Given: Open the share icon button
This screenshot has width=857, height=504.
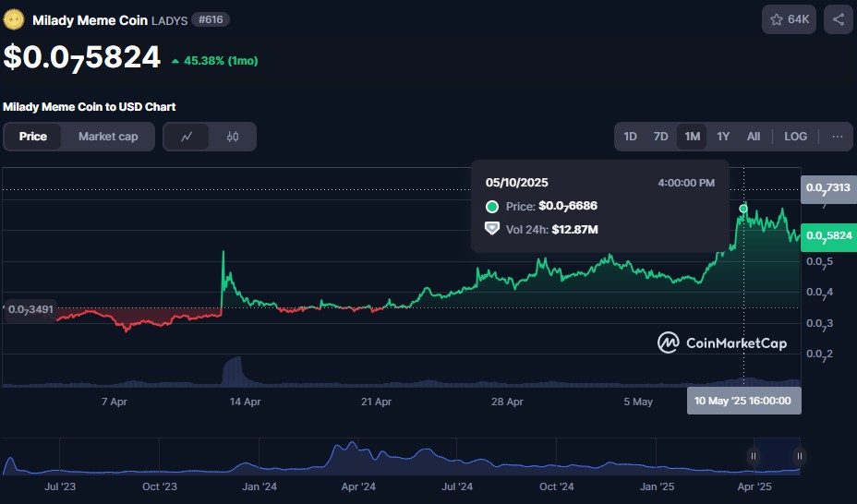Looking at the screenshot, I should pyautogui.click(x=839, y=19).
